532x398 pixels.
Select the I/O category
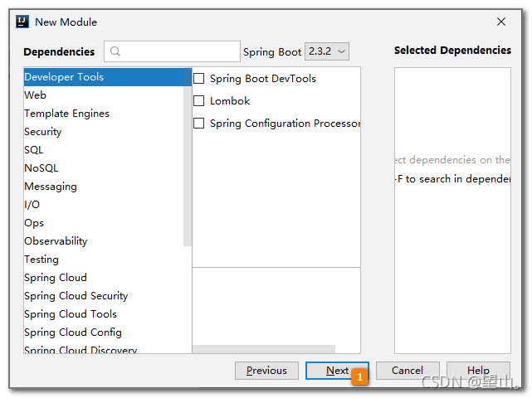pyautogui.click(x=104, y=205)
